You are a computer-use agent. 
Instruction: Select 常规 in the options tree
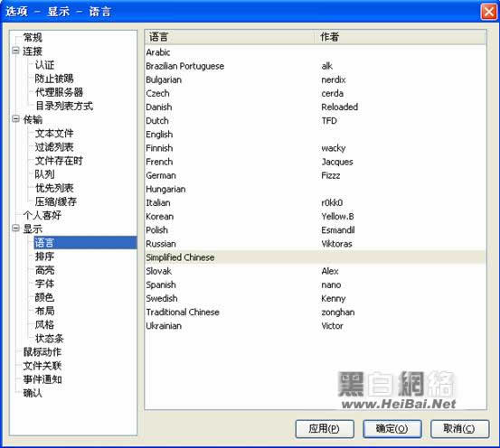coord(33,37)
